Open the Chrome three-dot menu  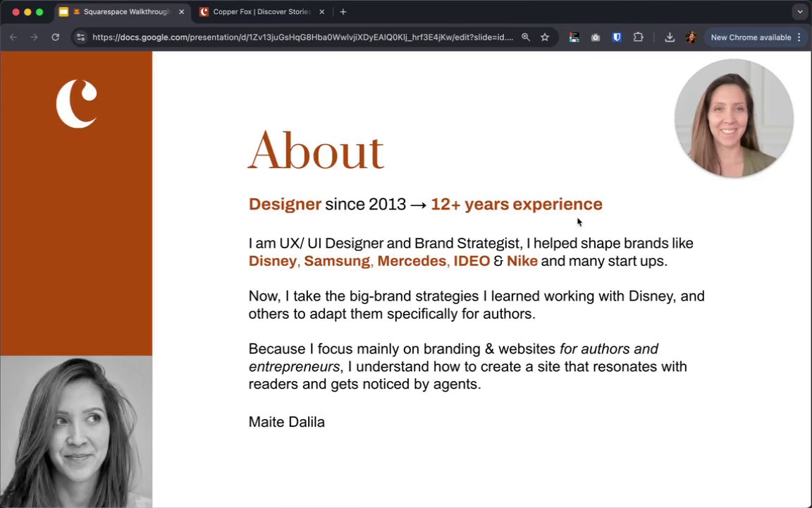pos(799,37)
